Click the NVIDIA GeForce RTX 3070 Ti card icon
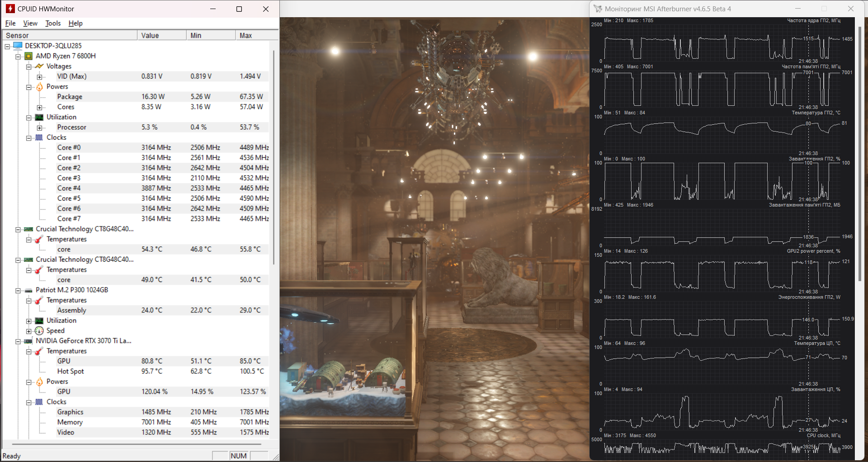This screenshot has width=868, height=462. 28,341
